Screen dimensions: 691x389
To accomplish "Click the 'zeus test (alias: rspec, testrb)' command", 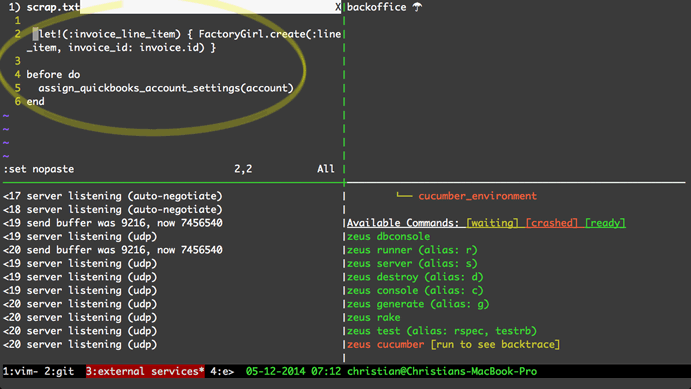I will 442,331.
